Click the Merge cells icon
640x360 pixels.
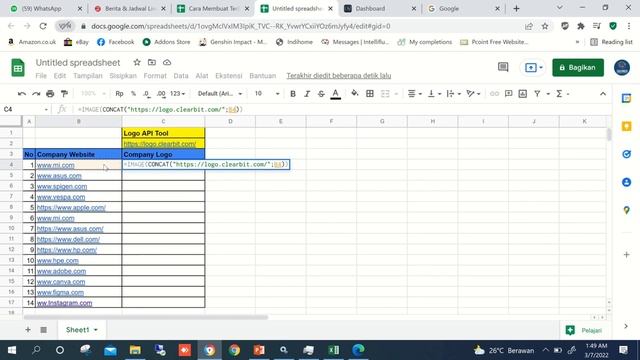point(385,94)
